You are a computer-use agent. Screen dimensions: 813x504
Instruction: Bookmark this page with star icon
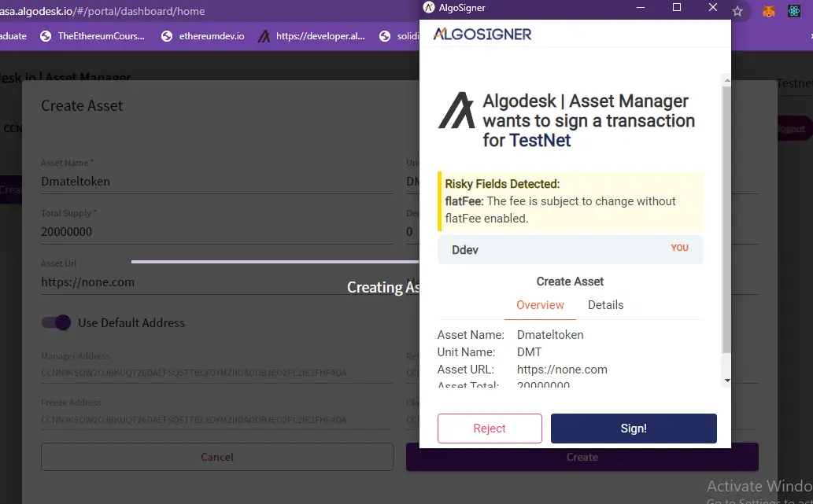pos(737,11)
